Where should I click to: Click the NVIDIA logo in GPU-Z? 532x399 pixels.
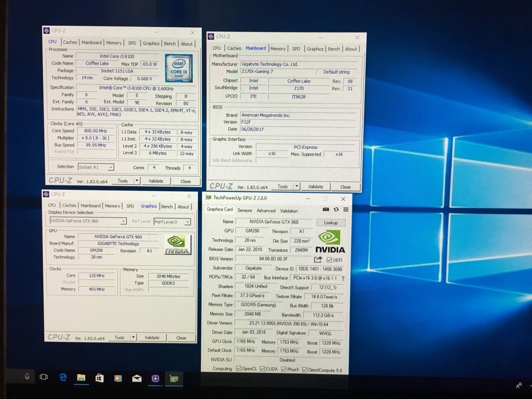330,242
